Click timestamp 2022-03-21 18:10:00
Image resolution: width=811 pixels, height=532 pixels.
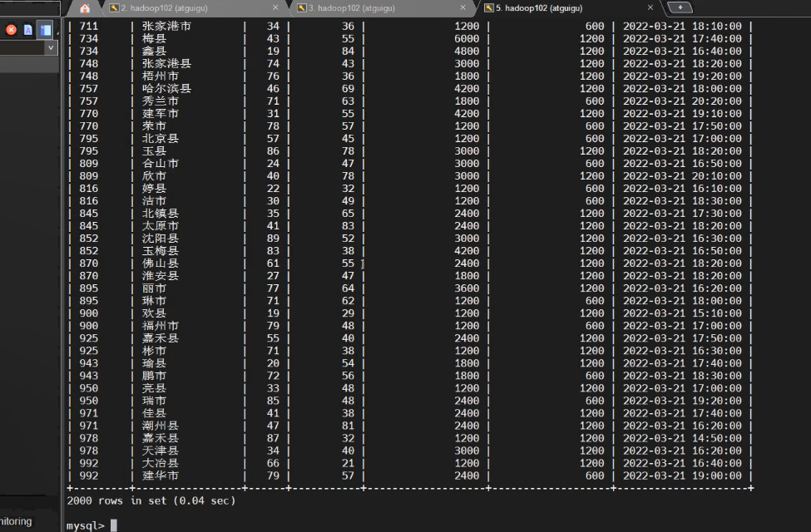pyautogui.click(x=682, y=26)
